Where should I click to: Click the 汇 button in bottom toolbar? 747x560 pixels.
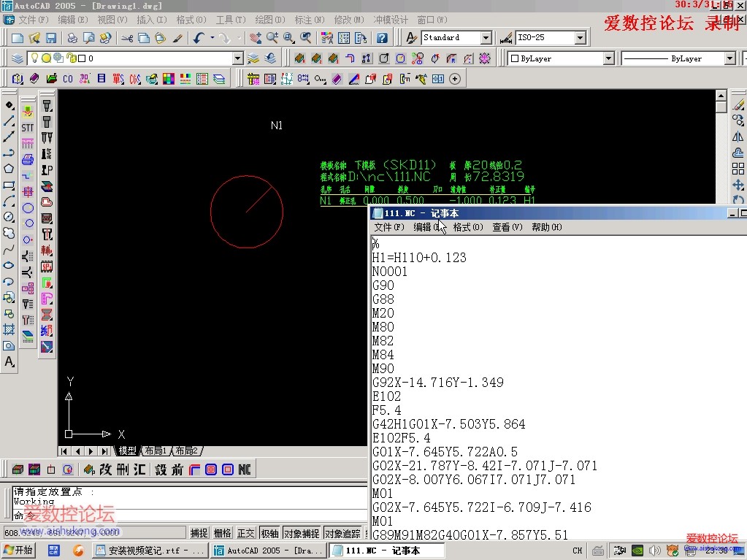139,469
